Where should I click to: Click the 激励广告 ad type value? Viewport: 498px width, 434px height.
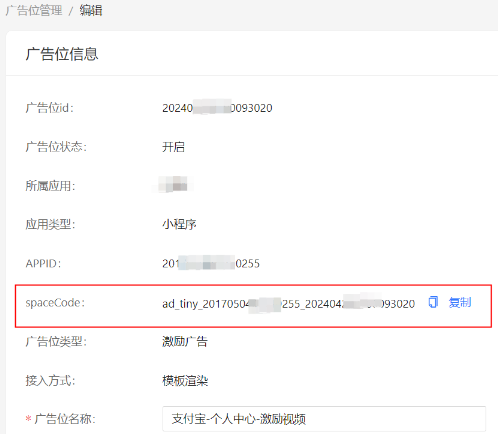[185, 341]
